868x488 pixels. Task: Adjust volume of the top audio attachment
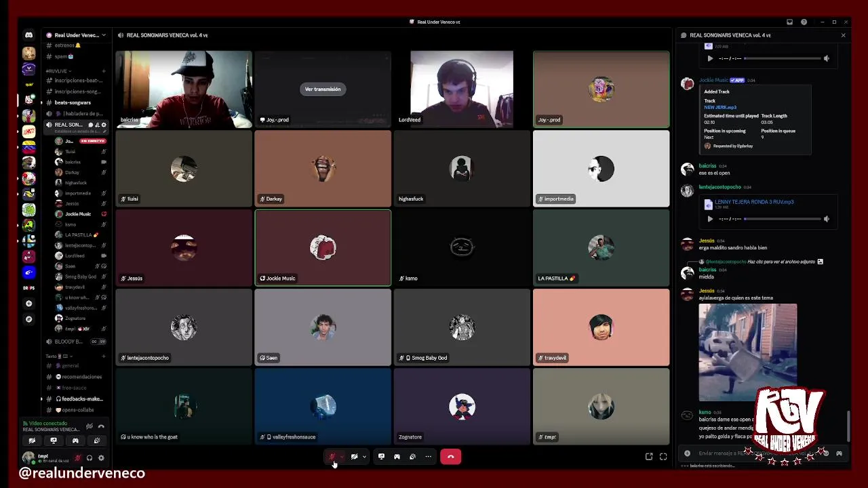(x=826, y=58)
